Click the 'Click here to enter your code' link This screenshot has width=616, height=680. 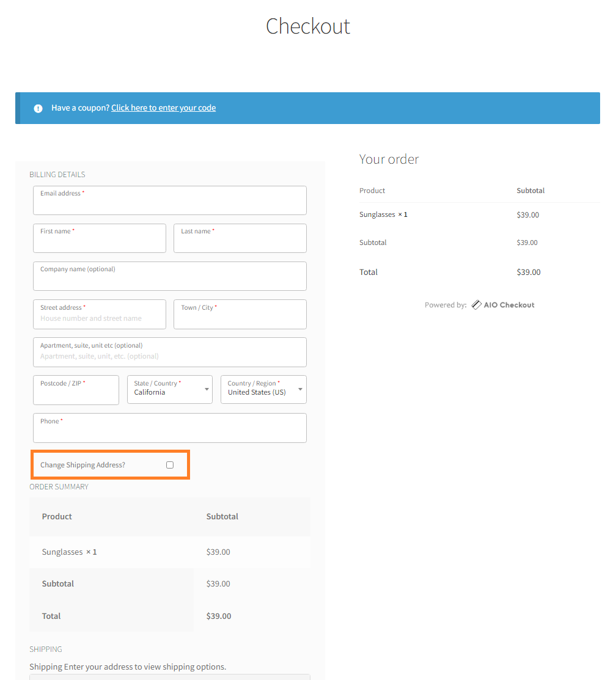pyautogui.click(x=164, y=108)
